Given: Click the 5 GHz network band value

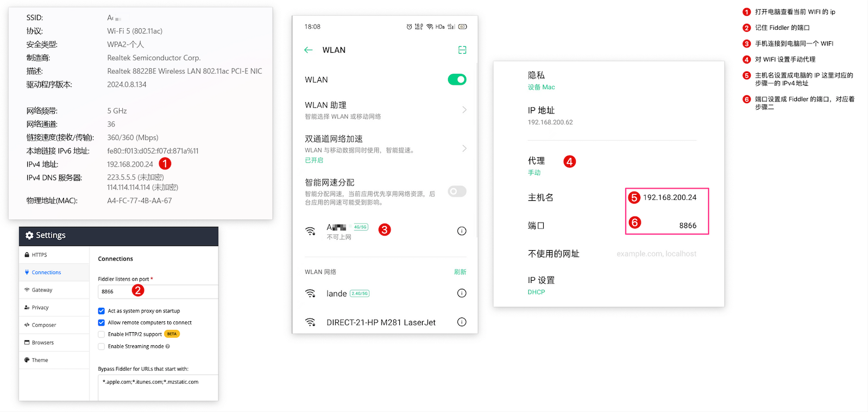Looking at the screenshot, I should (117, 111).
